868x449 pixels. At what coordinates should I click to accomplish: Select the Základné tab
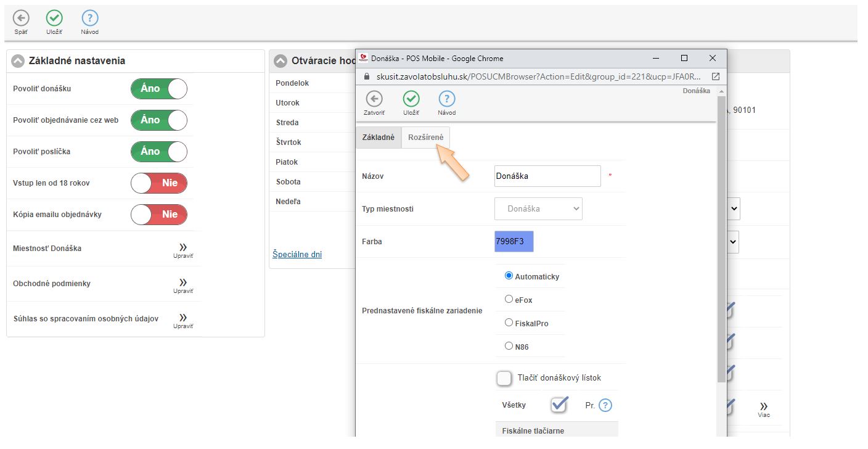pyautogui.click(x=378, y=138)
